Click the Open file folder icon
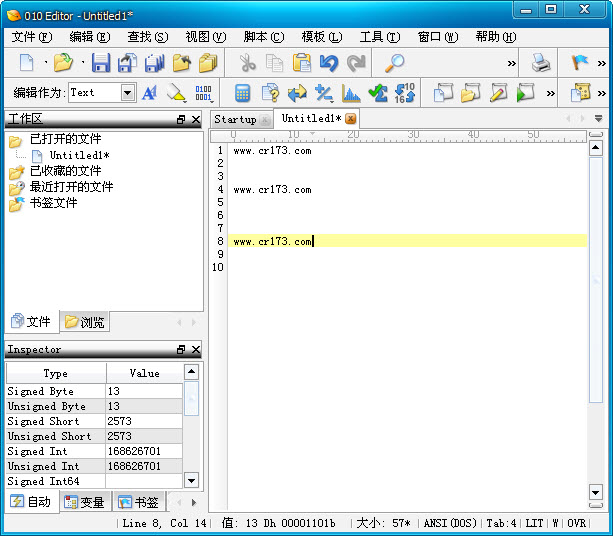The image size is (613, 536). click(x=63, y=63)
